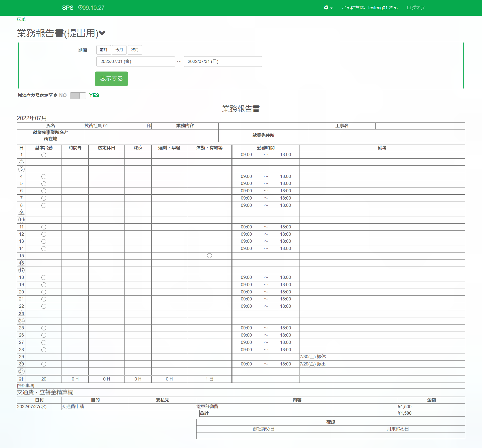Image resolution: width=482 pixels, height=448 pixels.
Task: Select the 次月 period button
Action: point(135,50)
